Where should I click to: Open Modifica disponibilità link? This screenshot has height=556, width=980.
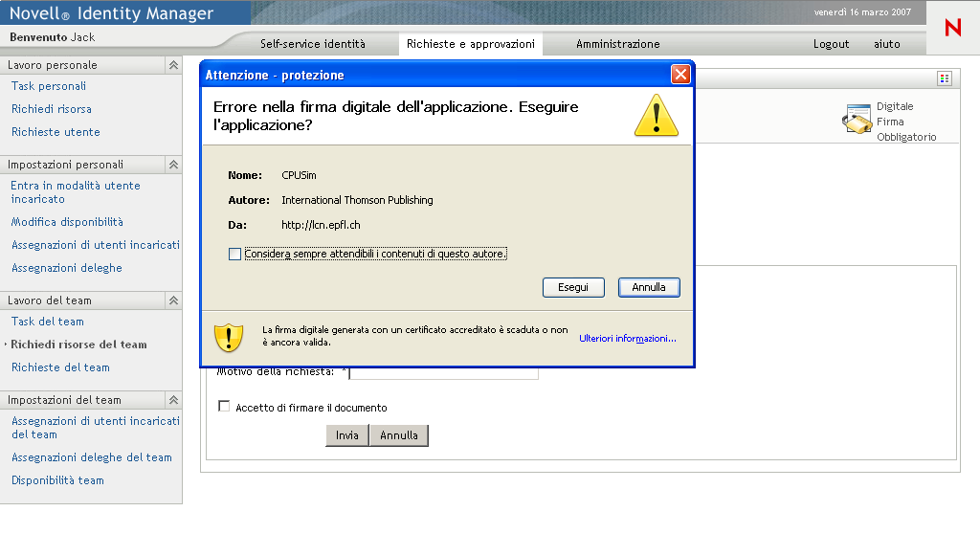(67, 222)
